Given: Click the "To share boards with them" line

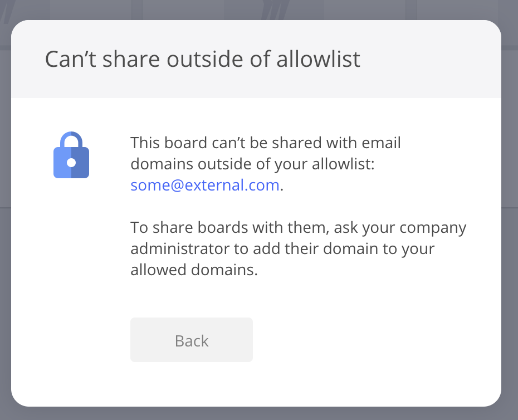Looking at the screenshot, I should click(x=298, y=228).
